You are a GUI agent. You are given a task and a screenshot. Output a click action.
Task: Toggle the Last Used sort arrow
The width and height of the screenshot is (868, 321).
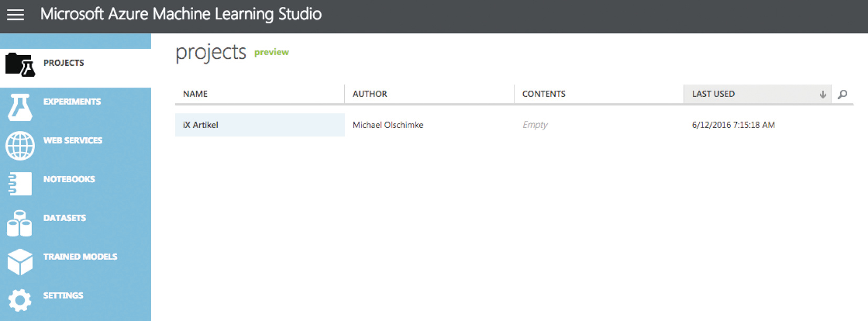822,95
